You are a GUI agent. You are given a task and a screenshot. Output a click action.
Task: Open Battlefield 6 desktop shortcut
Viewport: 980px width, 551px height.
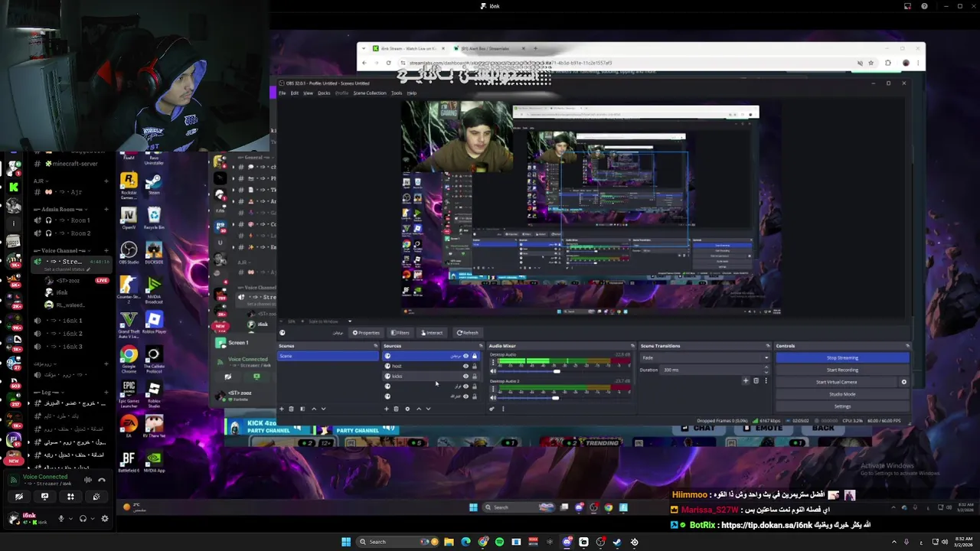[x=129, y=460]
